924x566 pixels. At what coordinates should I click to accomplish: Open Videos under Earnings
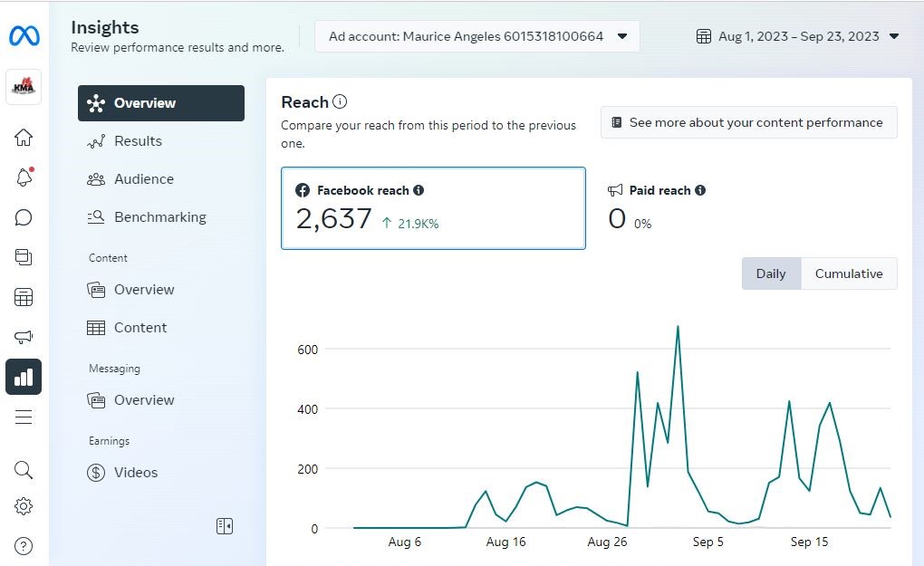(x=135, y=473)
